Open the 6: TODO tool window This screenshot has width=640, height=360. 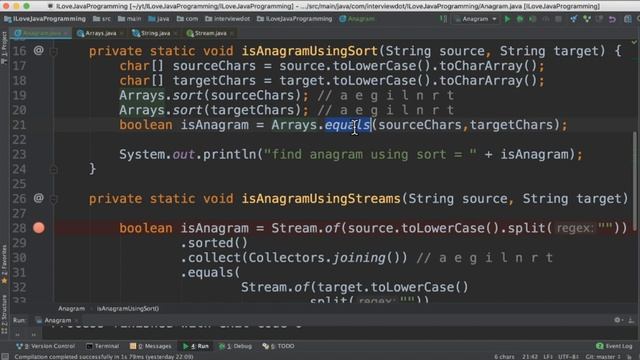(278, 346)
